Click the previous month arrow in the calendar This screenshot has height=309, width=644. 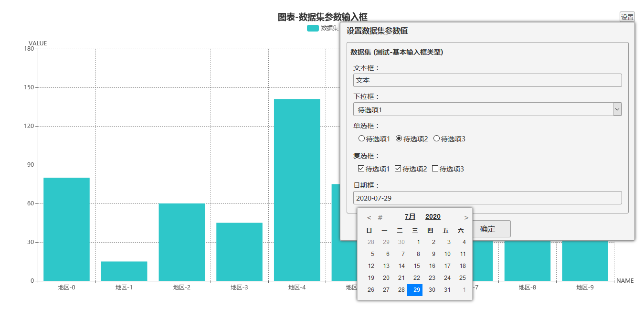point(369,216)
